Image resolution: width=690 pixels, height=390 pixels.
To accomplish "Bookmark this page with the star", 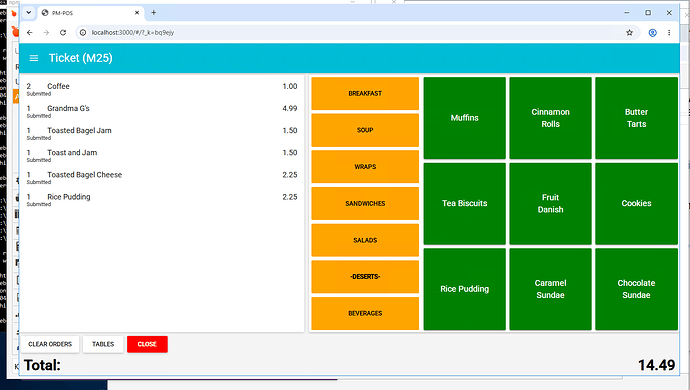I will coord(629,33).
